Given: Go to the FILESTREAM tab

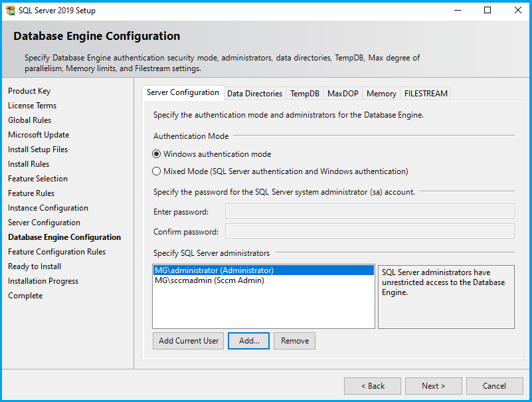Looking at the screenshot, I should pyautogui.click(x=426, y=94).
